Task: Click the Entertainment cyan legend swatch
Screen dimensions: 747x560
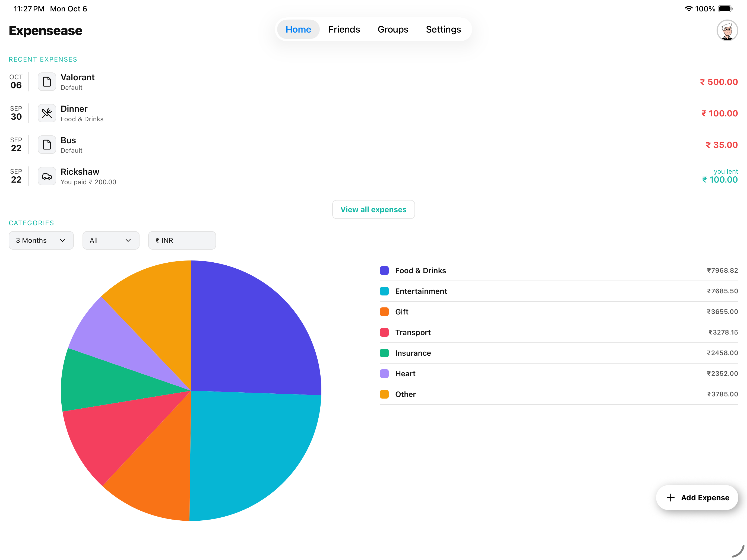Action: coord(384,291)
